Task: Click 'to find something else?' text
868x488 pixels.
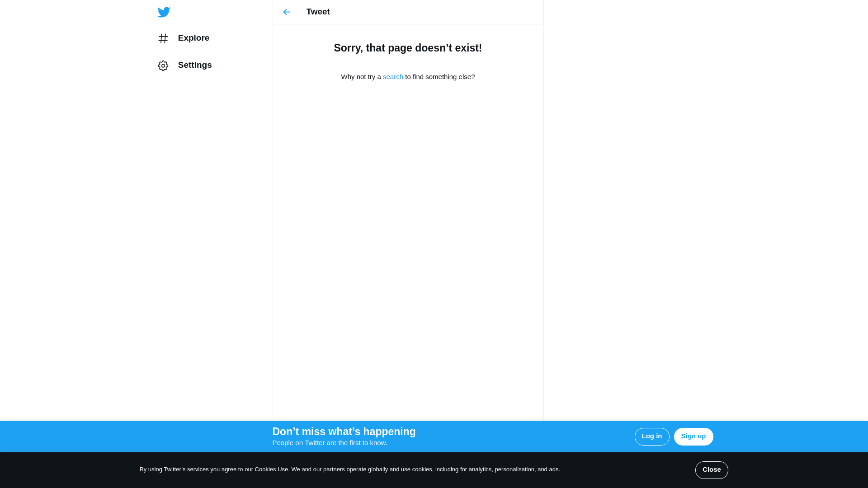Action: point(439,77)
